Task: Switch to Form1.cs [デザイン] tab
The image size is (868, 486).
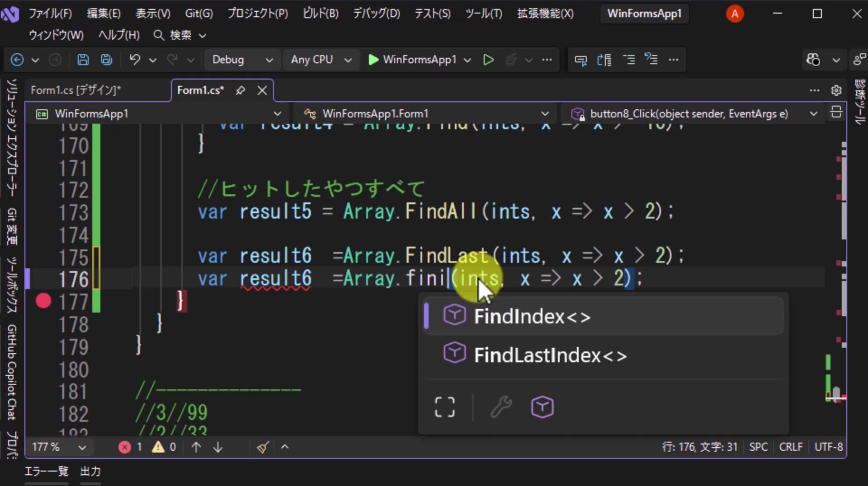Action: pyautogui.click(x=75, y=90)
